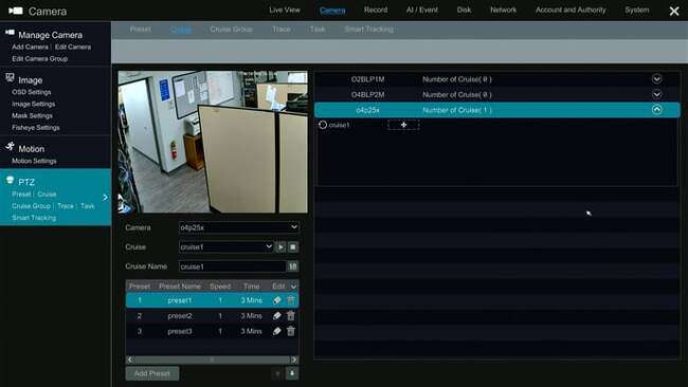Collapse the o4p25x camera cruise list
The width and height of the screenshot is (688, 387).
pos(656,110)
